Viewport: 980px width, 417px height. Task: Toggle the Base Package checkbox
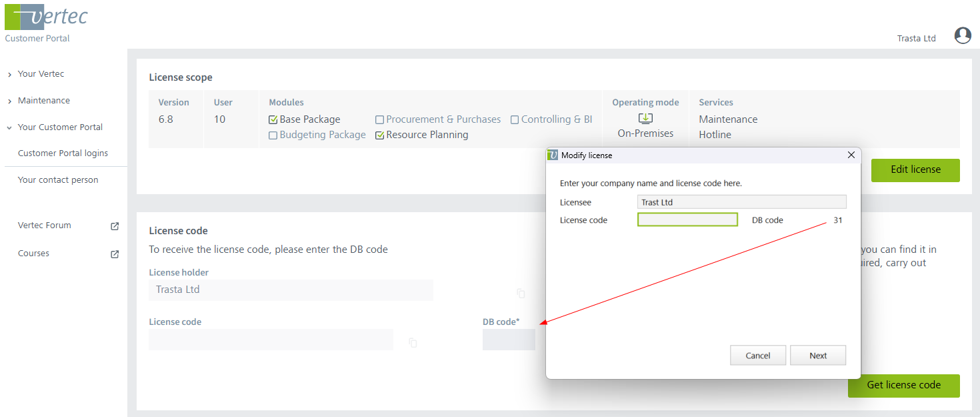click(273, 120)
